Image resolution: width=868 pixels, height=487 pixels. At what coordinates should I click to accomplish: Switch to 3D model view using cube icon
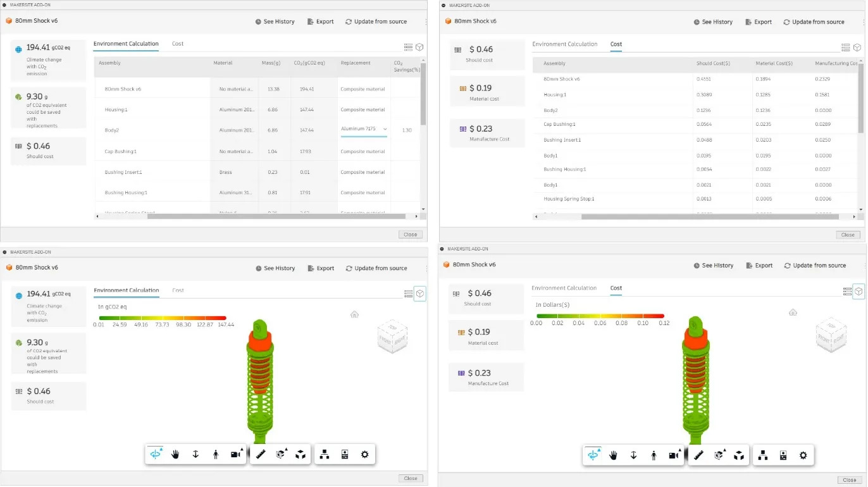419,47
